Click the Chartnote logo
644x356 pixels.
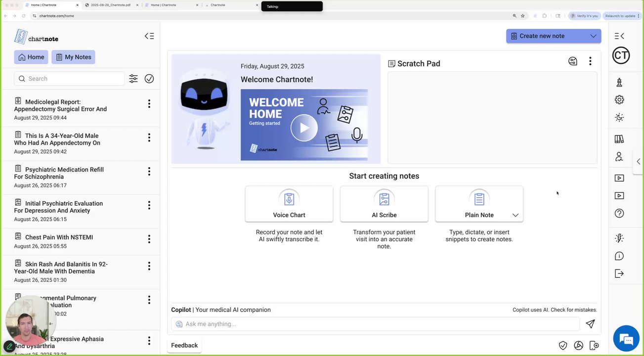pos(36,37)
